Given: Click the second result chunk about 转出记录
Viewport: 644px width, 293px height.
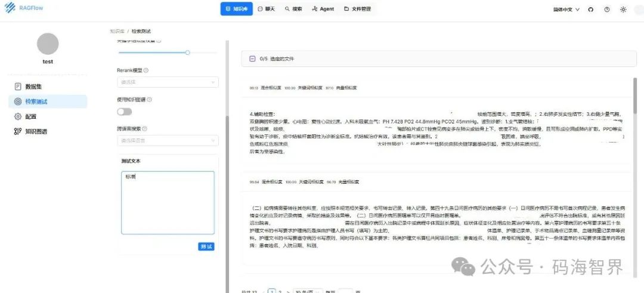Looking at the screenshot, I should tap(437, 227).
